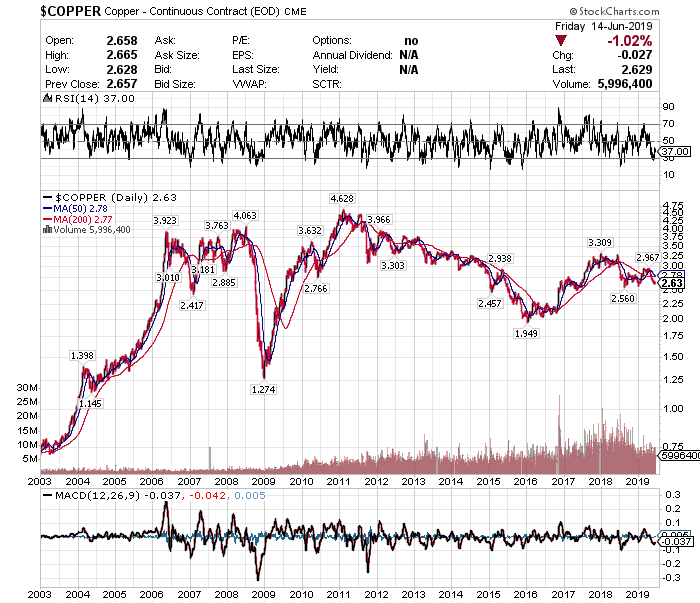Click the 1.949 low price label
Screen dimensions: 700x603
tap(526, 333)
